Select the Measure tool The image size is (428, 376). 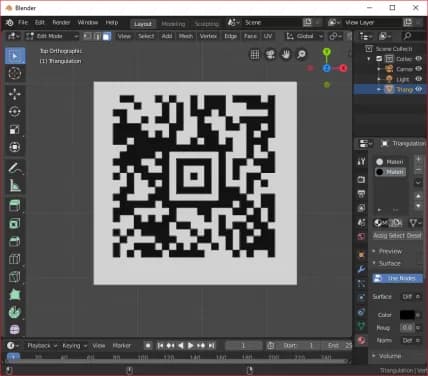[15, 185]
